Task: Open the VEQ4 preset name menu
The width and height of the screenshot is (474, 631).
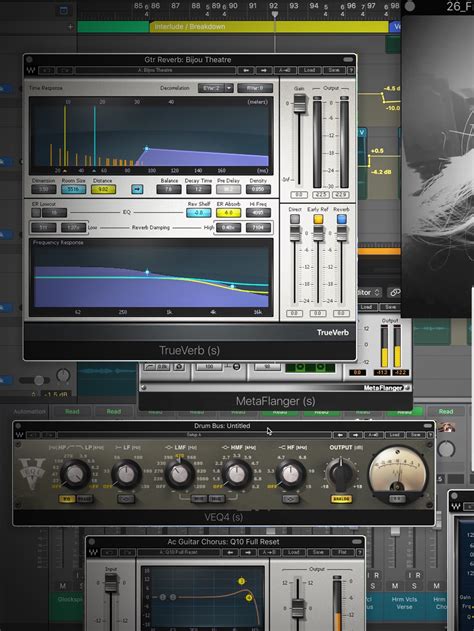Action: click(x=194, y=435)
